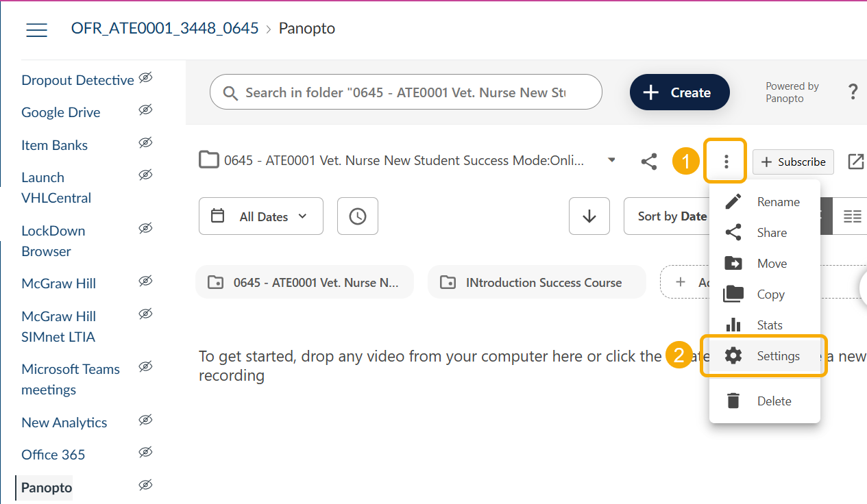Choose Share from the context menu
Viewport: 867px width, 504px height.
765,233
